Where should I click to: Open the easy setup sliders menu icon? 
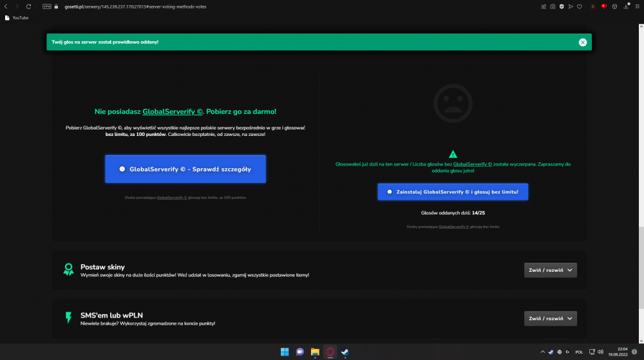point(638,6)
